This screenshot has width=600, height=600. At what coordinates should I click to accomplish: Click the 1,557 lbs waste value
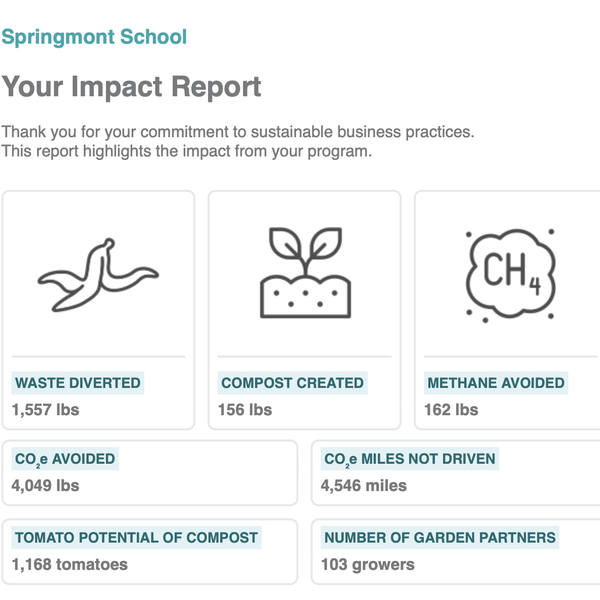45,410
